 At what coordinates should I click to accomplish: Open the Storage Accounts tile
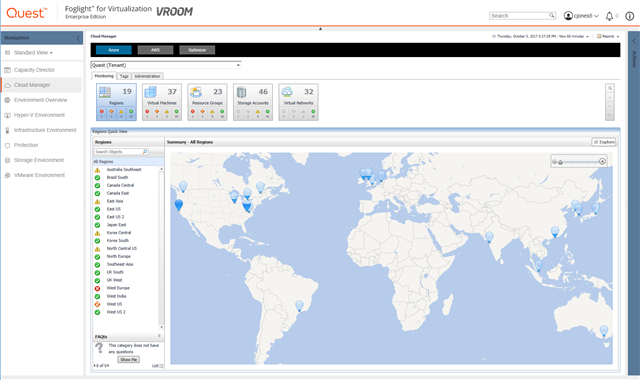[x=253, y=102]
